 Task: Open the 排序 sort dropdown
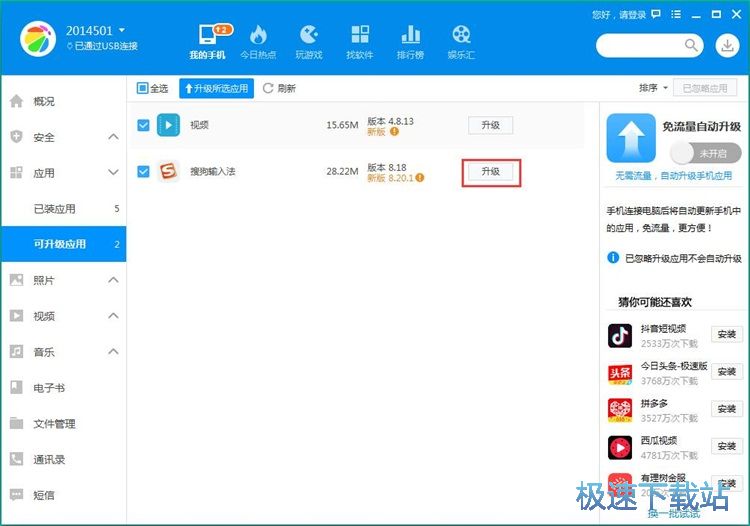click(653, 88)
